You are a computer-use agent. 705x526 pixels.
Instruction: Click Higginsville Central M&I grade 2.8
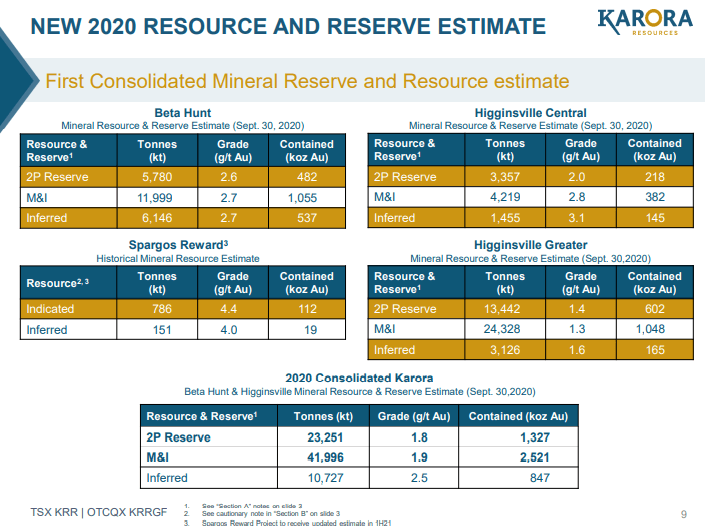pyautogui.click(x=576, y=197)
